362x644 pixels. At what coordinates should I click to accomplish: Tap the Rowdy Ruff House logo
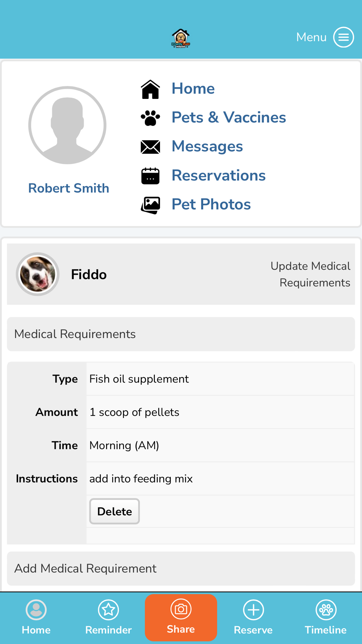[x=181, y=38]
